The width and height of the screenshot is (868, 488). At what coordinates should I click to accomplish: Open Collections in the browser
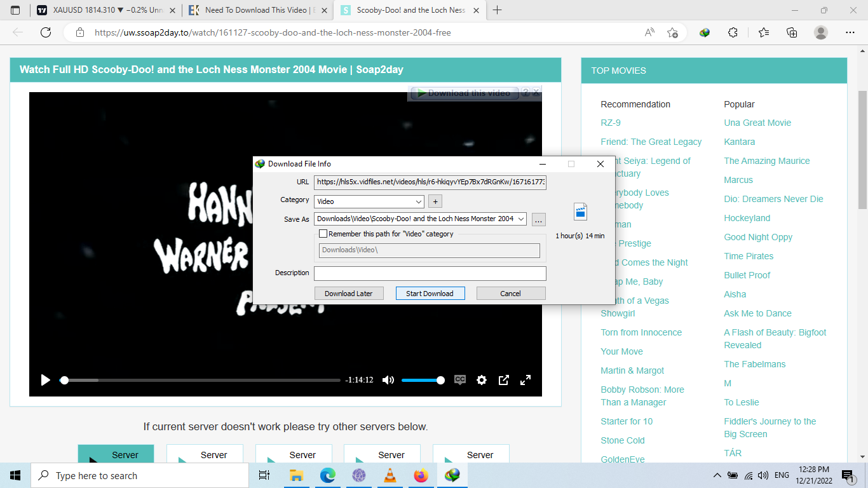click(x=792, y=32)
